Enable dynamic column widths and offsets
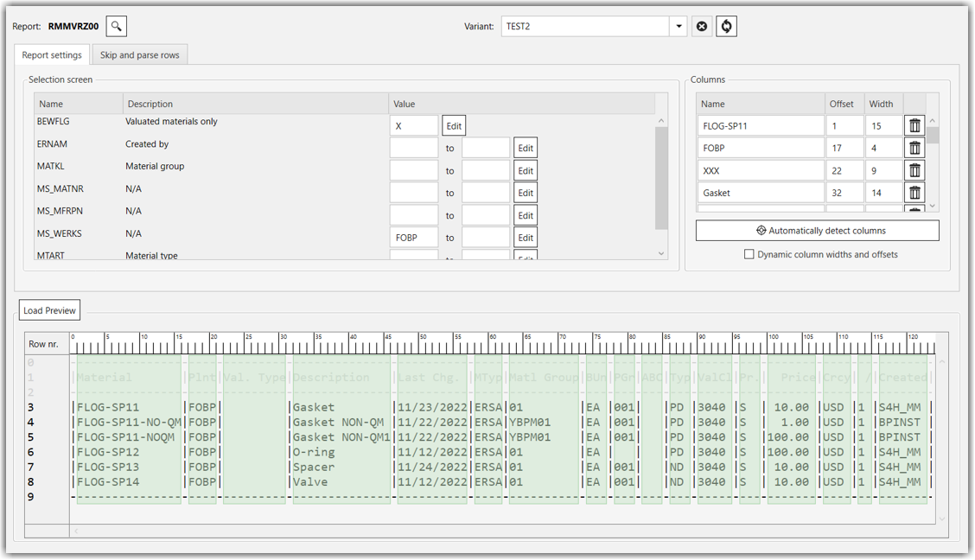Image resolution: width=975 pixels, height=560 pixels. tap(749, 255)
